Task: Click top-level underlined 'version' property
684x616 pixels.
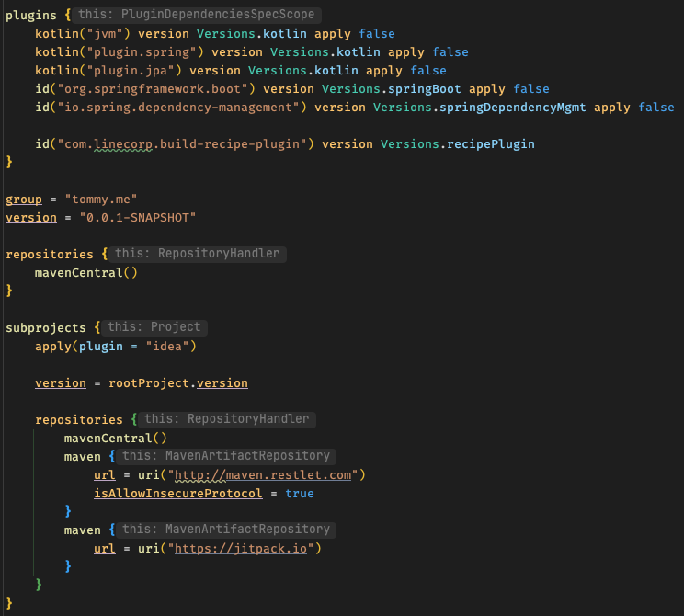Action: coord(31,218)
